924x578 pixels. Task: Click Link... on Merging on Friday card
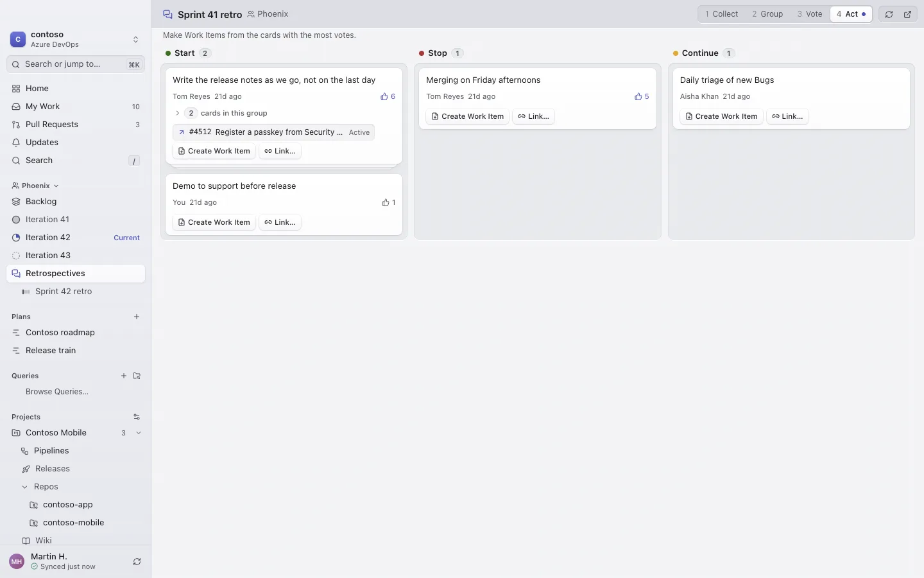coord(533,116)
